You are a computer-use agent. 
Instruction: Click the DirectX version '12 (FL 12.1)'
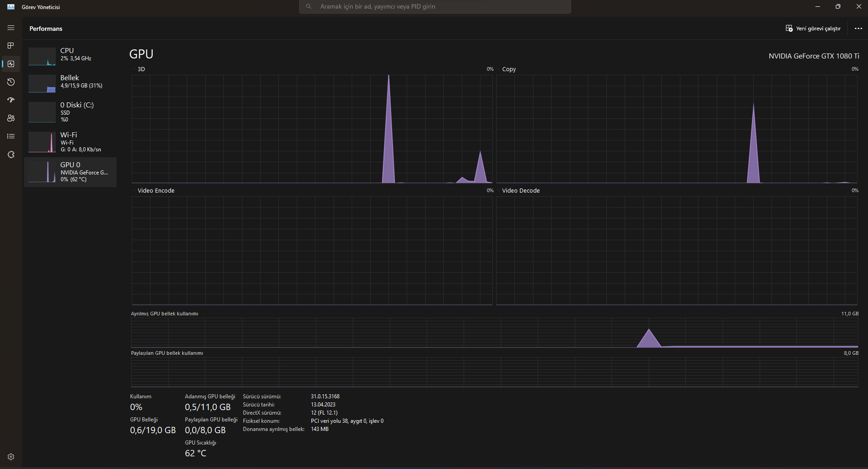324,413
